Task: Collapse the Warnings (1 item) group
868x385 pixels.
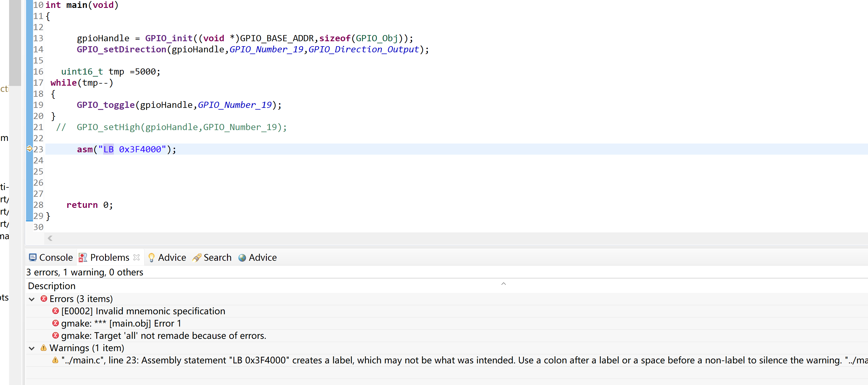Action: (x=32, y=348)
